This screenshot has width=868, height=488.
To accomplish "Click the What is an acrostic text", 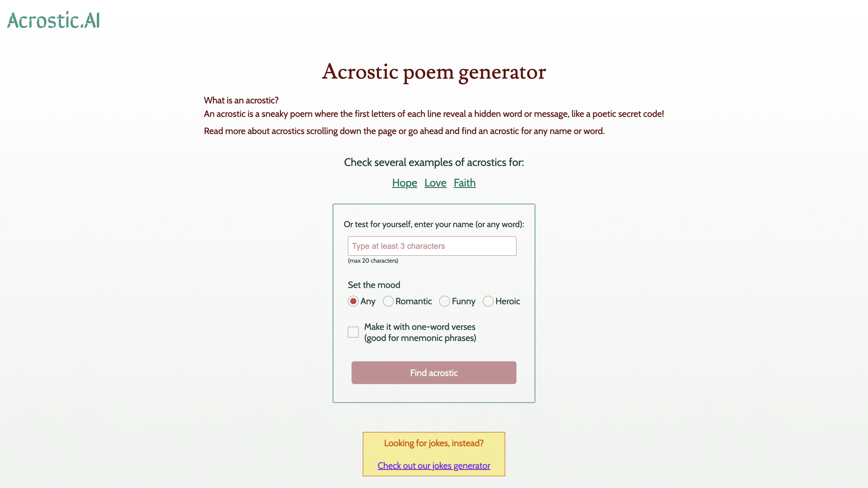I will (x=241, y=100).
